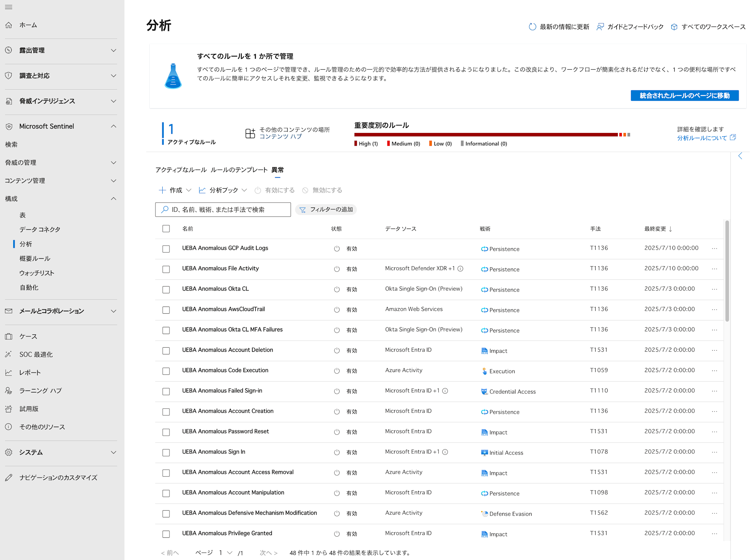Select the UEBA Anomalous Okta CL checkbox
The image size is (753, 560).
[x=166, y=290]
